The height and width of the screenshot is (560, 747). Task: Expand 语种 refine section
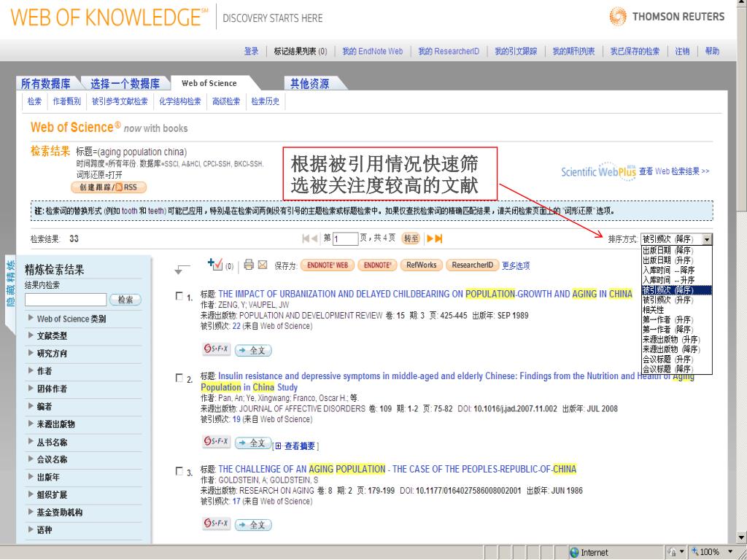tap(41, 529)
